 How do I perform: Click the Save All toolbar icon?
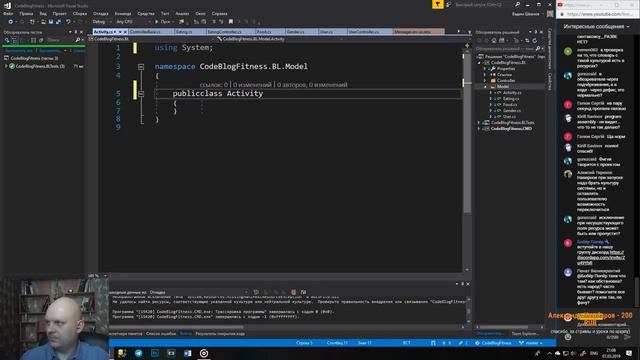(x=58, y=22)
